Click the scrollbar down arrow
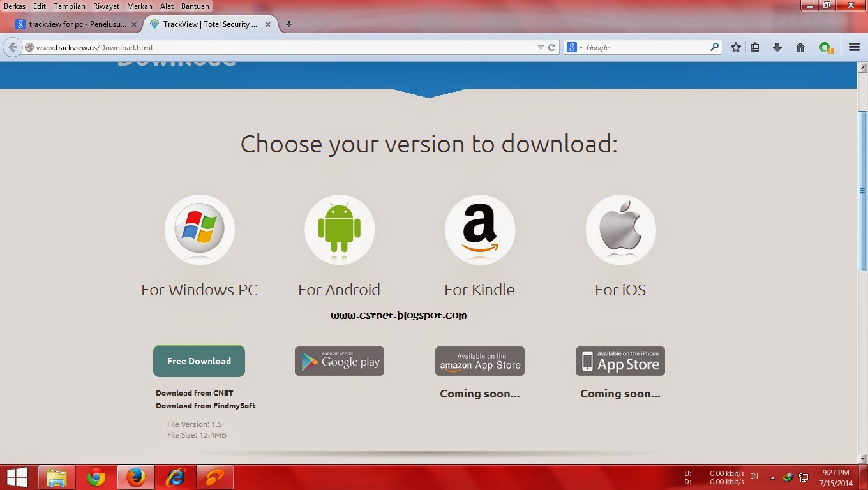868x490 pixels. click(863, 458)
